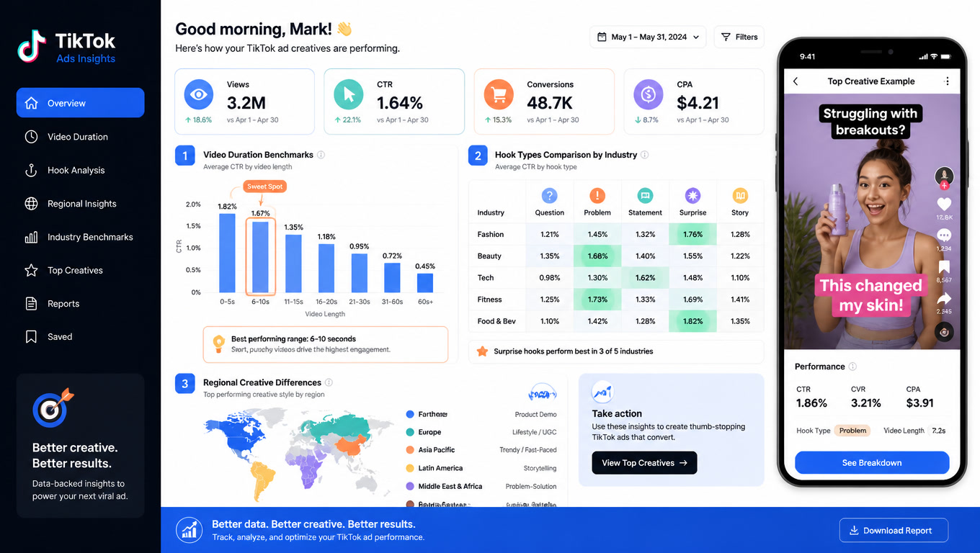This screenshot has height=553, width=980.
Task: Click the target icon in sidebar promo
Action: tap(53, 408)
